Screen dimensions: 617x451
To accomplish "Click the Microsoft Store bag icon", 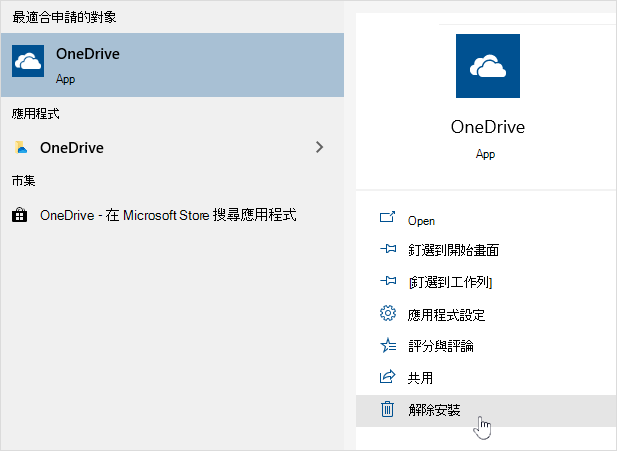I will [19, 215].
